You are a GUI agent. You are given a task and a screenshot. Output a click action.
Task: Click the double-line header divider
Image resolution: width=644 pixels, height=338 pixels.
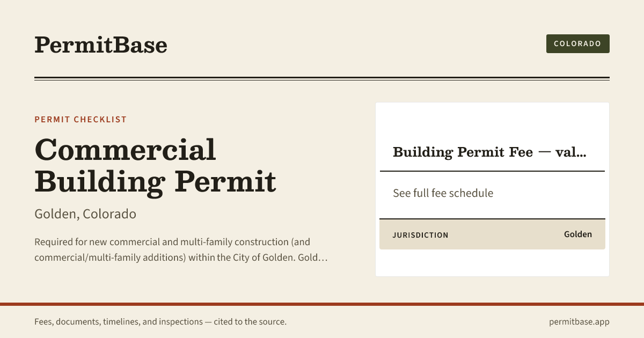(x=322, y=79)
